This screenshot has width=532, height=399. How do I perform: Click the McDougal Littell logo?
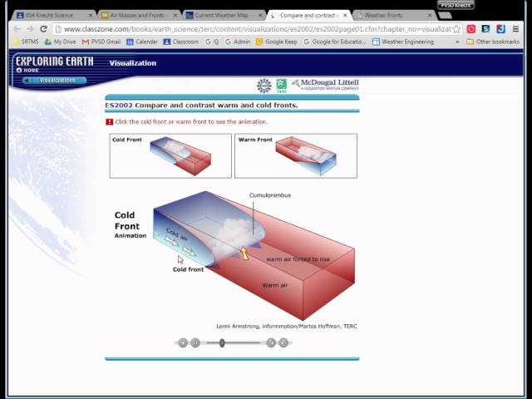pos(325,85)
